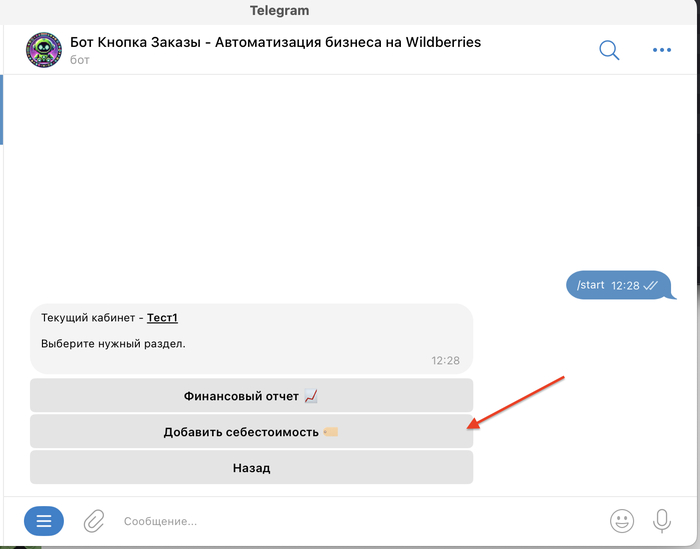Click the Выберите нужный раздел. text
The width and height of the screenshot is (700, 549).
[x=113, y=344]
